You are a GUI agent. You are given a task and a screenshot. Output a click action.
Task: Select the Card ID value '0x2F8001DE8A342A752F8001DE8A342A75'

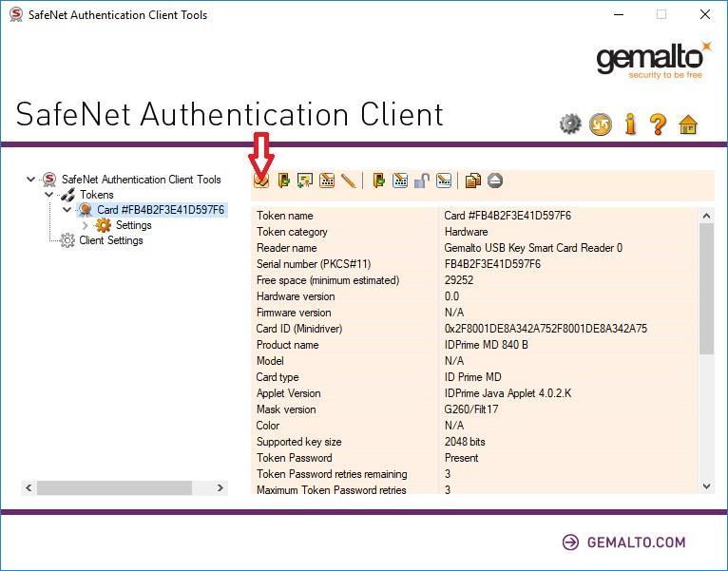click(x=546, y=329)
